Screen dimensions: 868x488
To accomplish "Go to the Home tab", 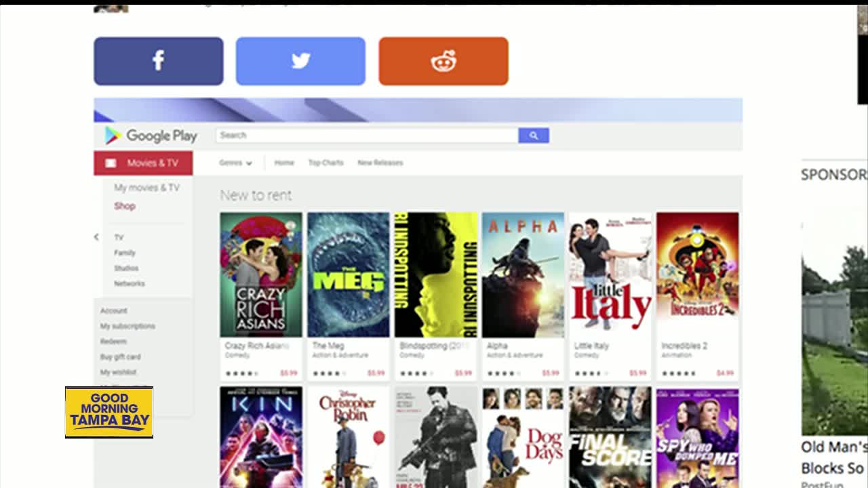I will [x=284, y=163].
